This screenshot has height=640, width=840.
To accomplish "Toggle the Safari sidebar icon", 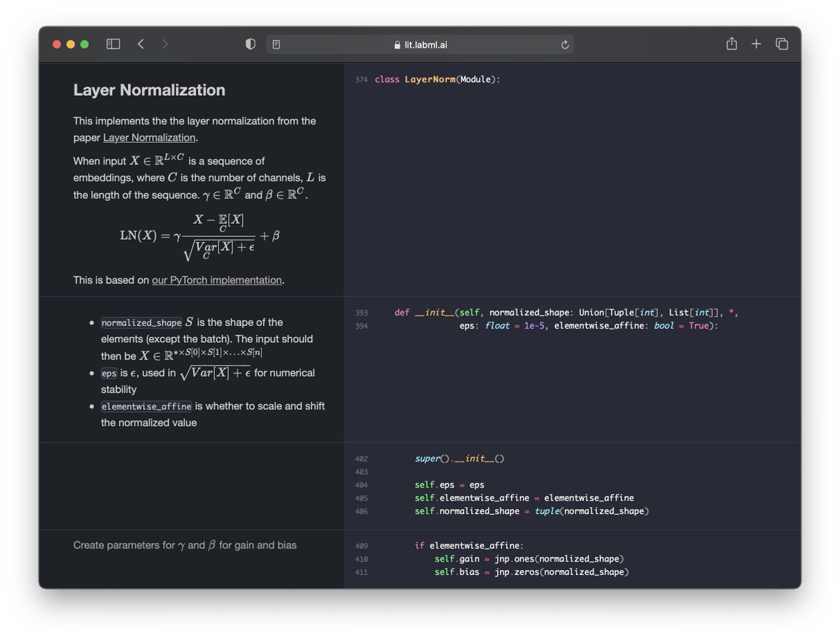I will pyautogui.click(x=113, y=44).
